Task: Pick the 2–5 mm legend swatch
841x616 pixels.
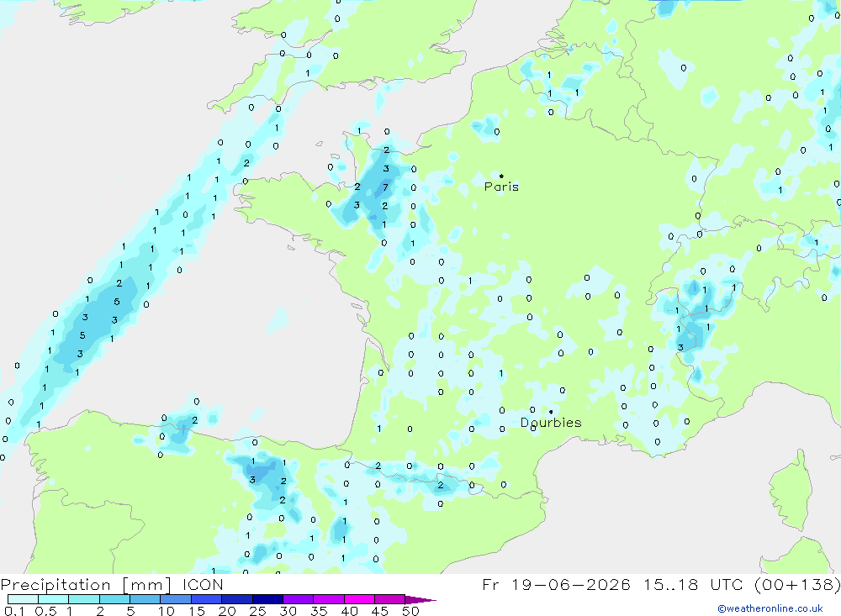Action: (x=114, y=599)
